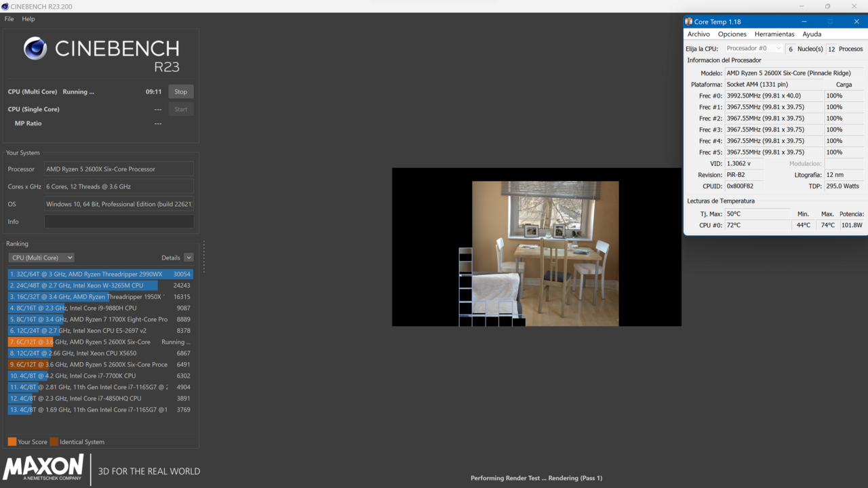Viewport: 868px width, 488px height.
Task: Open Ayuda menu in Core Temp
Action: point(812,34)
